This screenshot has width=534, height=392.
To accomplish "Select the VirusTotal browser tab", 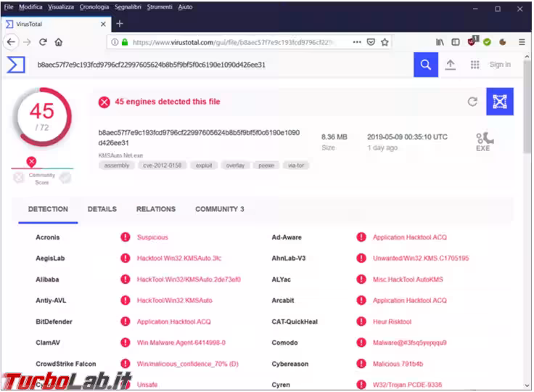I will pyautogui.click(x=56, y=24).
